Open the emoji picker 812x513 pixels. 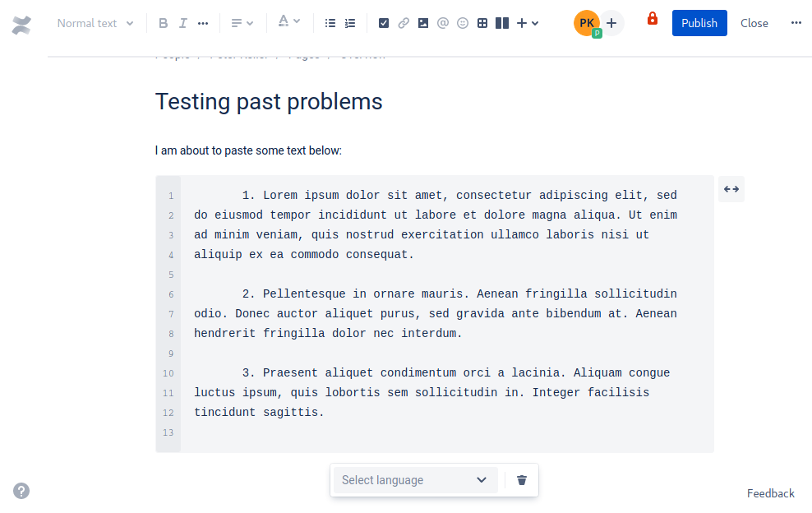pyautogui.click(x=462, y=23)
